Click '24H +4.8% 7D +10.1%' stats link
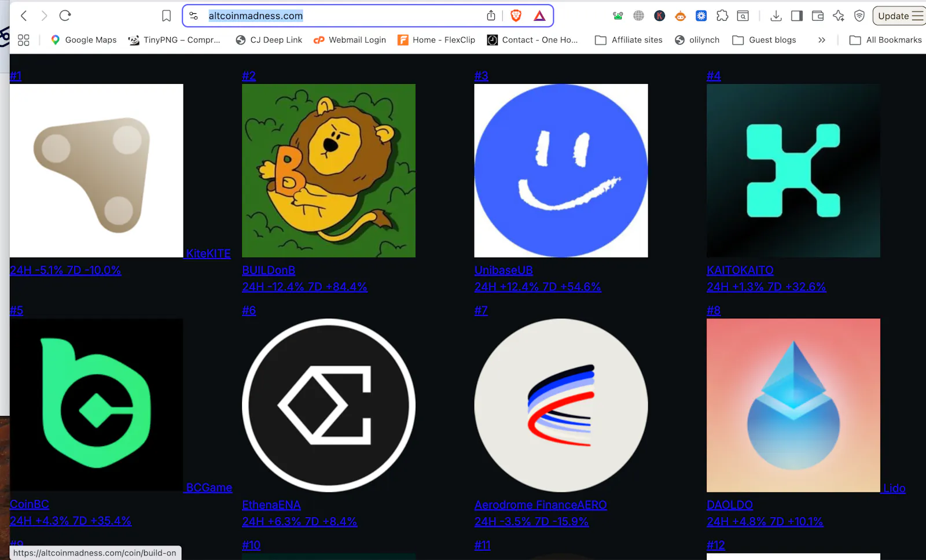The height and width of the screenshot is (560, 926). [x=765, y=522]
